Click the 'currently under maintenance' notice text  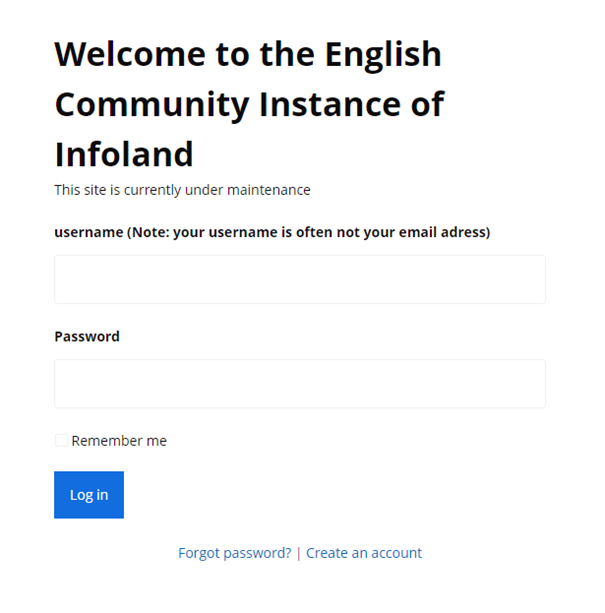[x=182, y=190]
